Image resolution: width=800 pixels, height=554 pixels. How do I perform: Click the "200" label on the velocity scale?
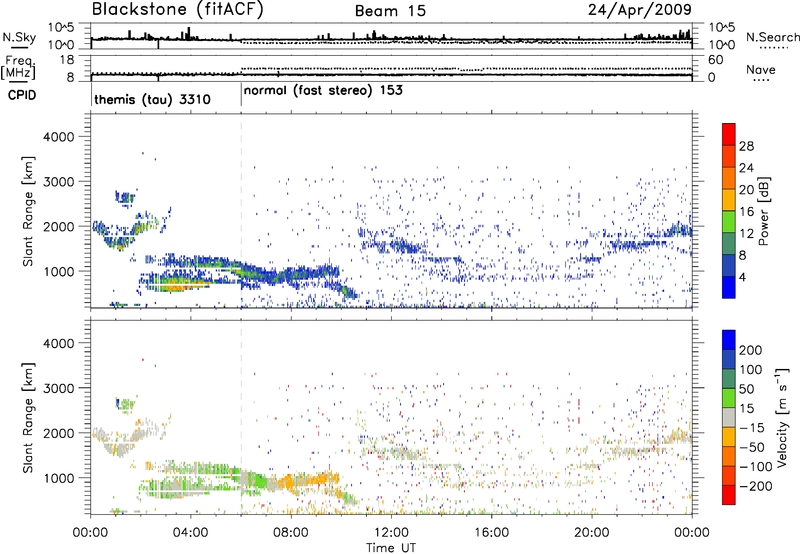pyautogui.click(x=751, y=350)
